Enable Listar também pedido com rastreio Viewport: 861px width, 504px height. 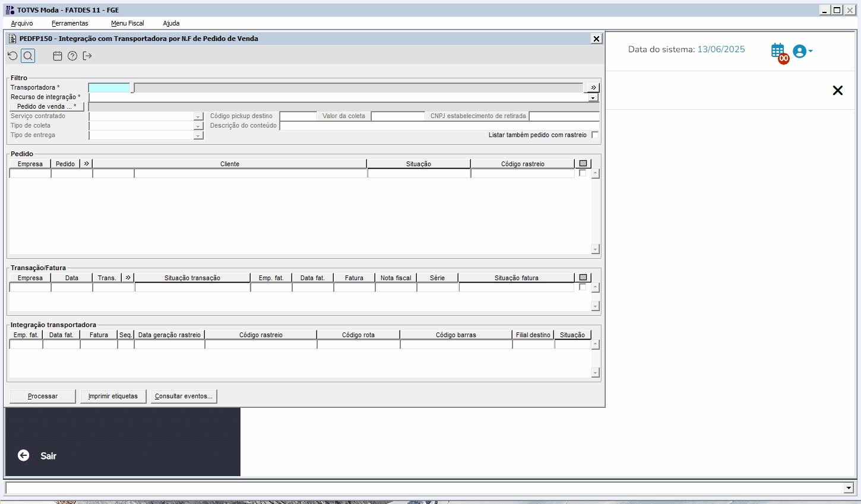coord(595,135)
